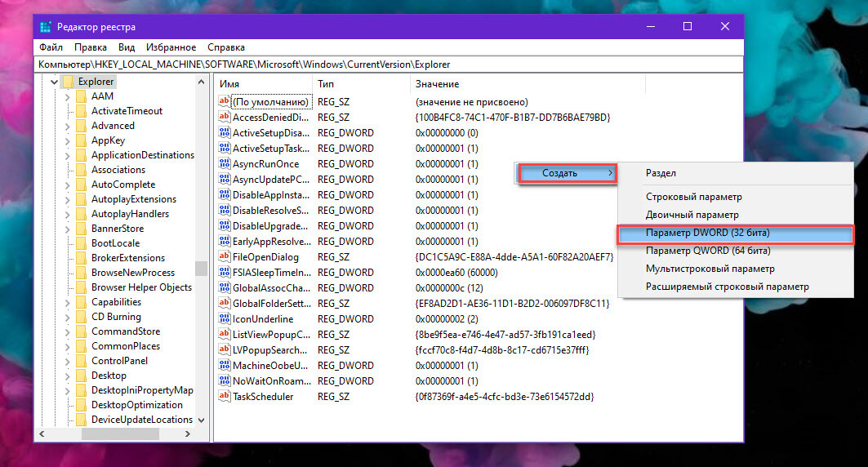Open the Справка menu
This screenshot has height=467, width=868.
pos(226,47)
